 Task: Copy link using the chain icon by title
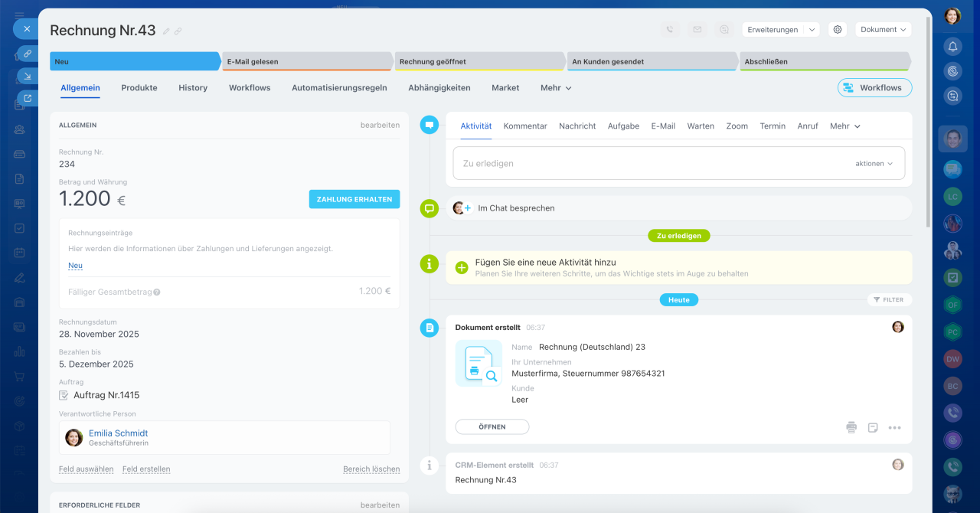pyautogui.click(x=178, y=31)
